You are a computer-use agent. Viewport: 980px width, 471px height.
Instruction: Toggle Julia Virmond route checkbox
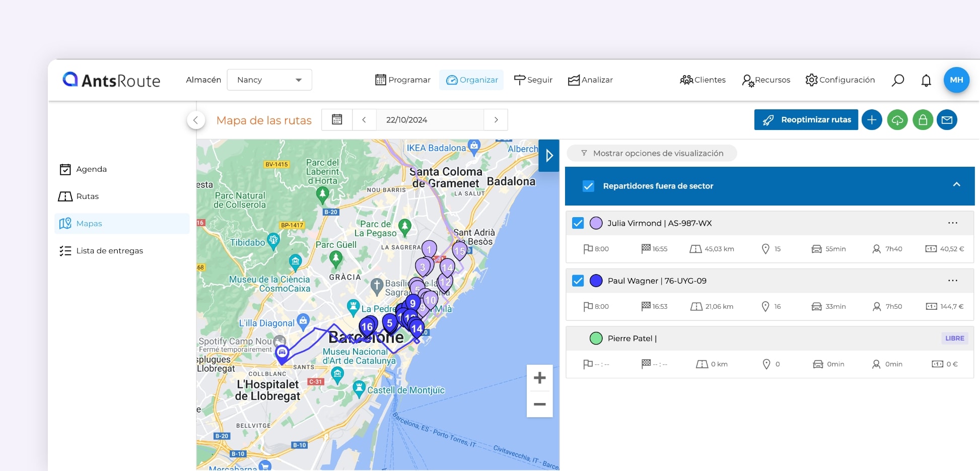tap(578, 223)
